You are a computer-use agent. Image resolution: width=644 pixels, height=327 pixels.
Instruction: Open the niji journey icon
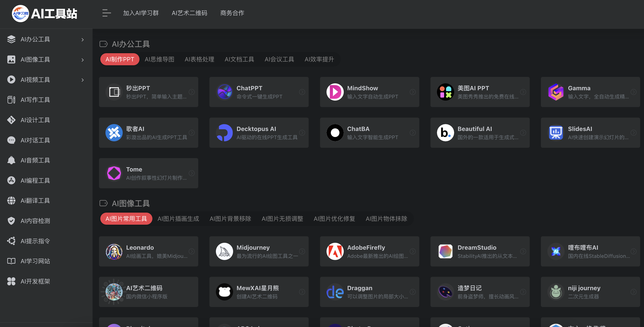556,292
